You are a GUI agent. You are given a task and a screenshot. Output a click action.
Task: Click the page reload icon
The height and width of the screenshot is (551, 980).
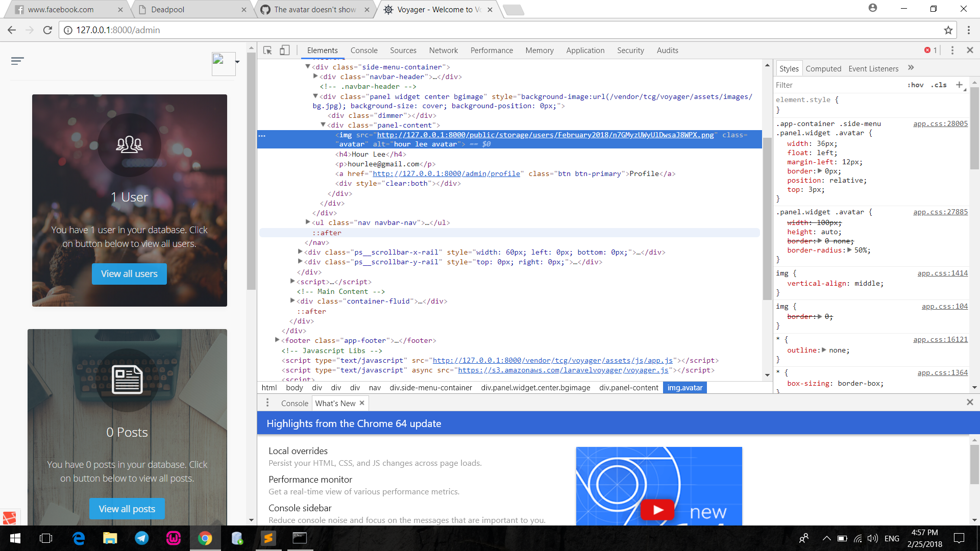(47, 30)
